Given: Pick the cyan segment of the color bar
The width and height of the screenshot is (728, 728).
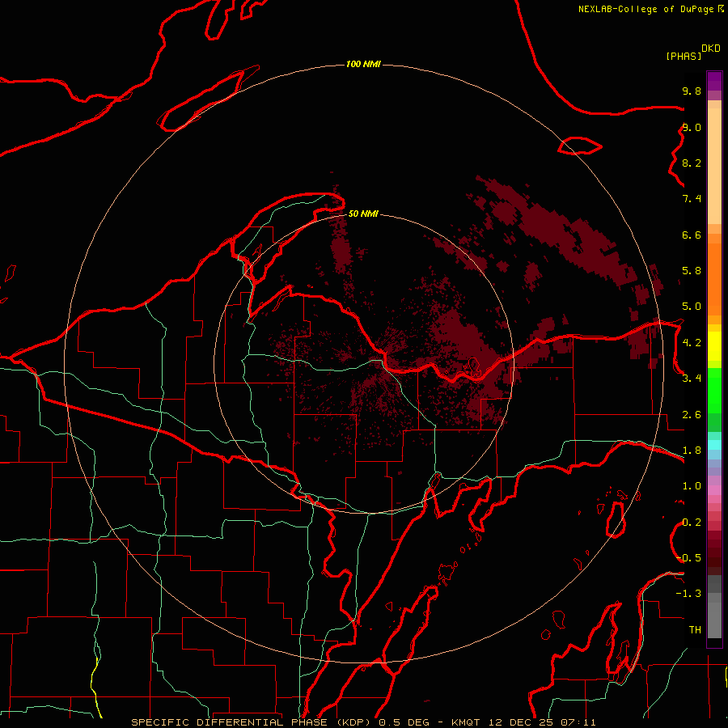Looking at the screenshot, I should click(714, 445).
